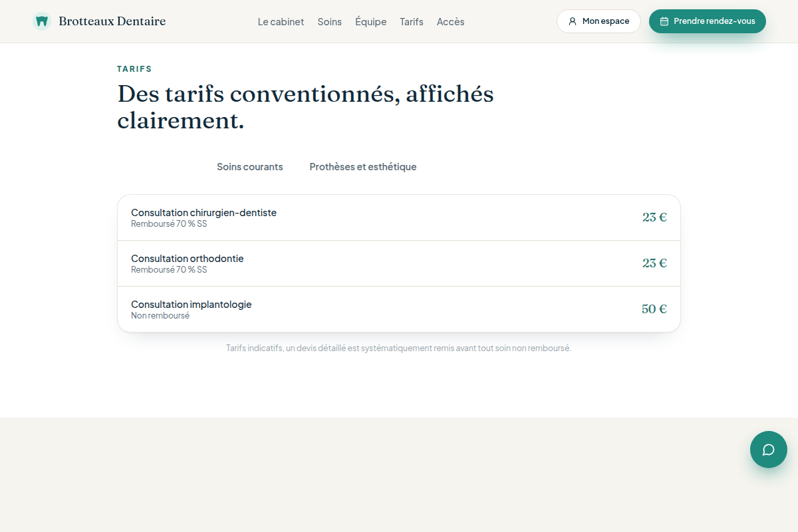Click the tooth logo icon

[42, 21]
